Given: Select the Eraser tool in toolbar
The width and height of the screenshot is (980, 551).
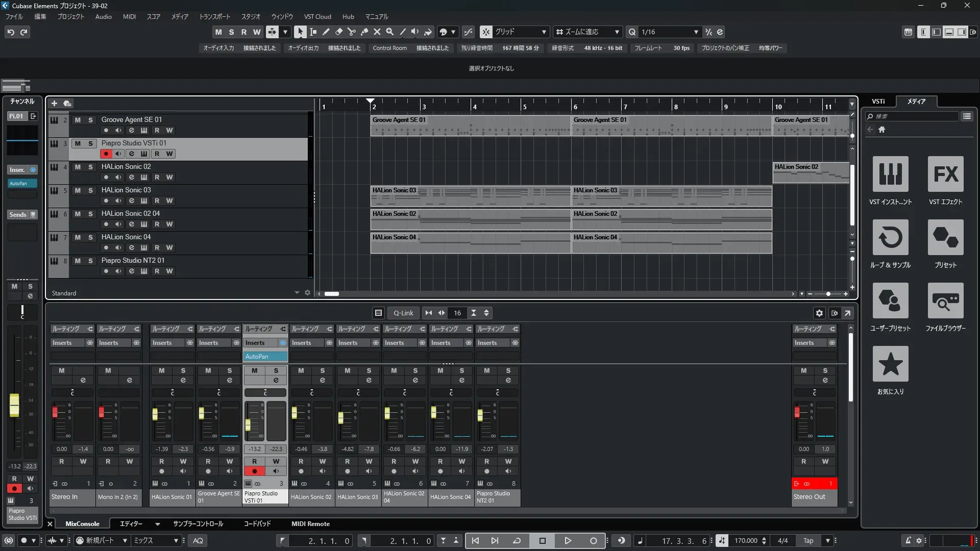Looking at the screenshot, I should 339,32.
